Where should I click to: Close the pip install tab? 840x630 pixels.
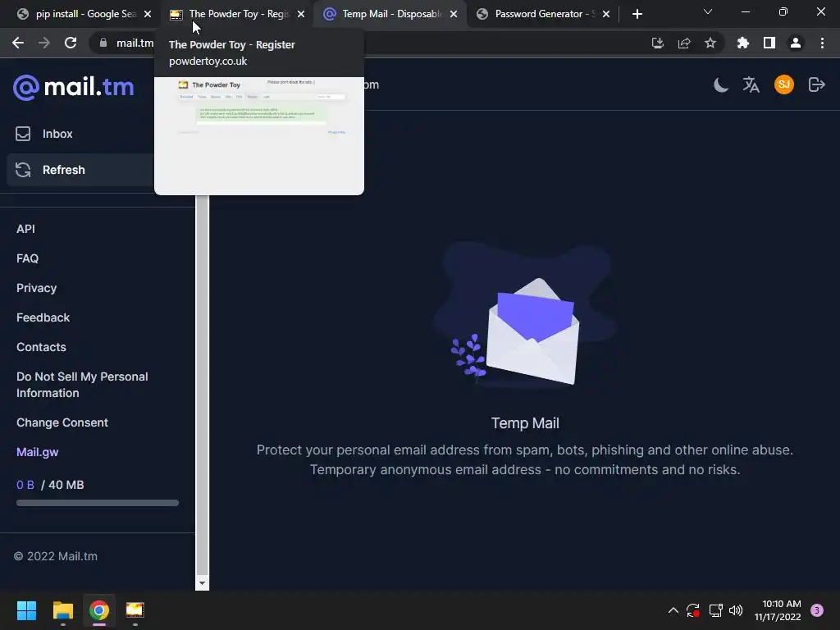point(148,14)
